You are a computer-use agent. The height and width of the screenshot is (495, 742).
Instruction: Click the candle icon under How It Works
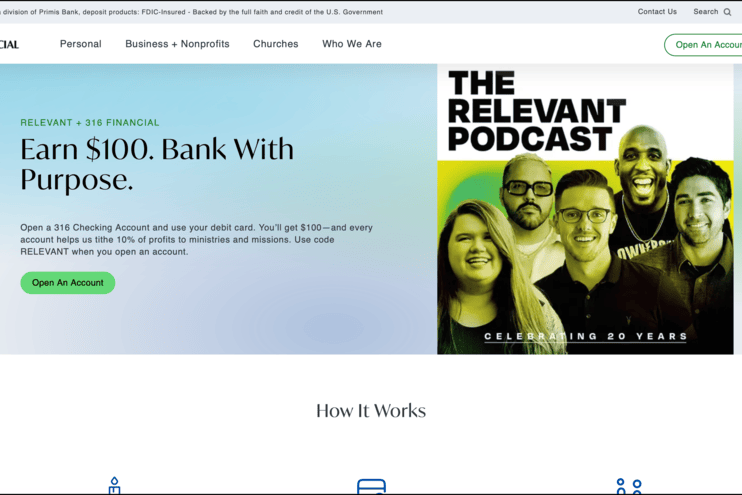tap(114, 486)
